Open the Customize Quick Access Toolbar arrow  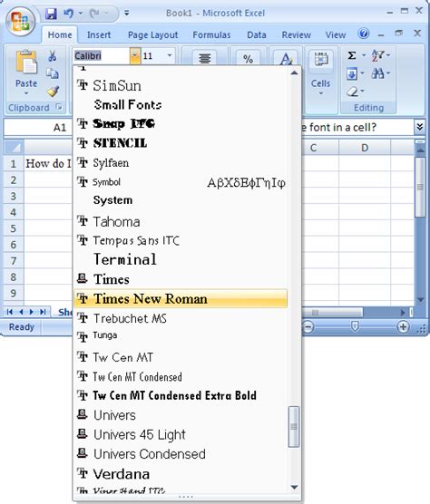[127, 14]
